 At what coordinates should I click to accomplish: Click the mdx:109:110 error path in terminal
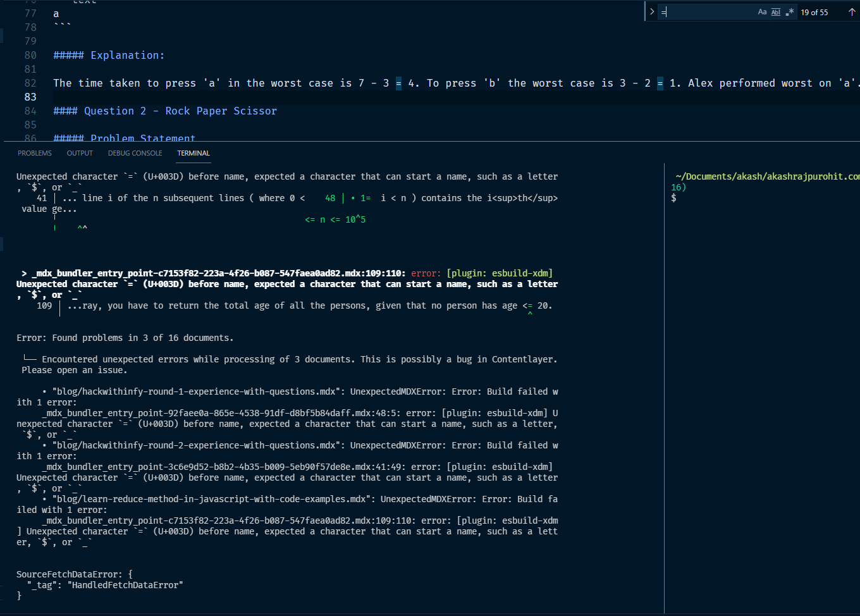218,273
